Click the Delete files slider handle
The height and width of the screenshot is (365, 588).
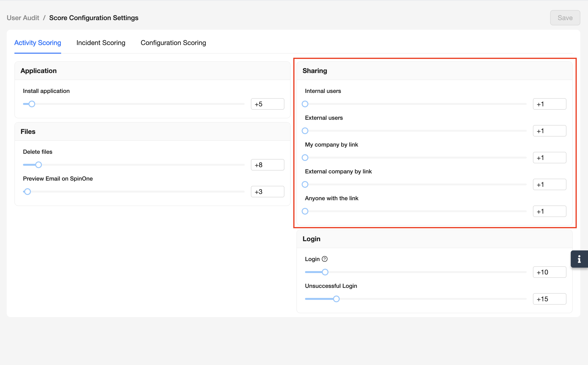39,165
